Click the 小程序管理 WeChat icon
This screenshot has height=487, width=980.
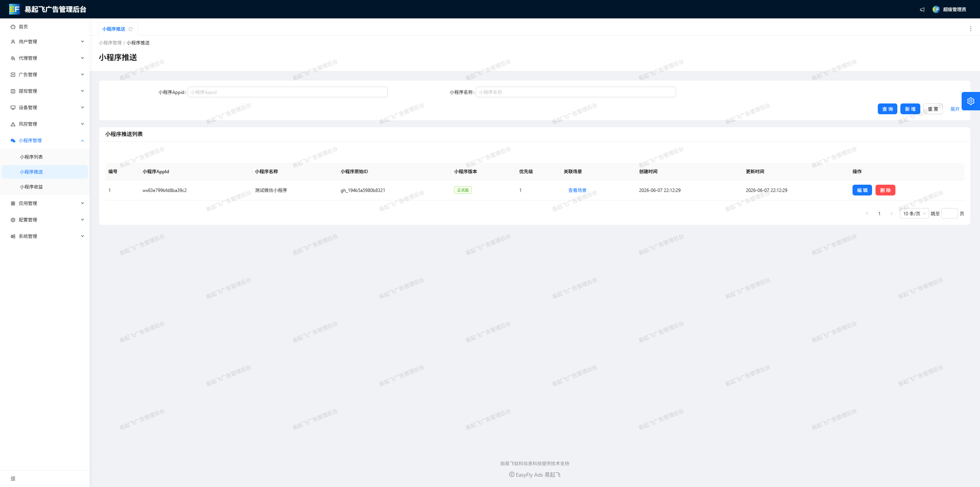click(13, 141)
